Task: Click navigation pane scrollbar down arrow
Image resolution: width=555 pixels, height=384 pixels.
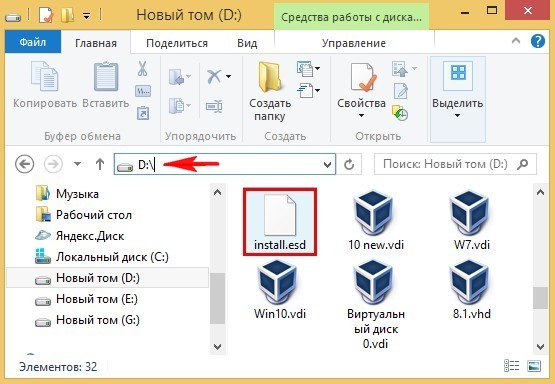Action: click(217, 347)
